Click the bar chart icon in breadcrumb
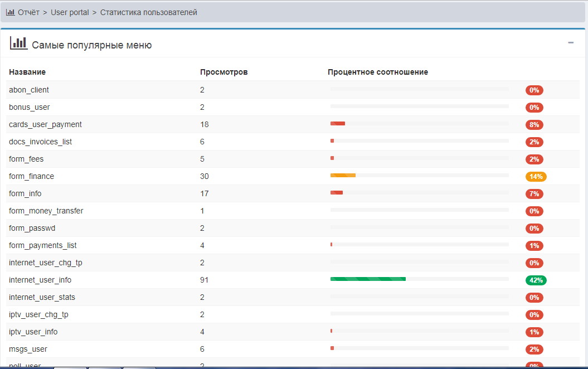This screenshot has width=588, height=369. [x=10, y=12]
